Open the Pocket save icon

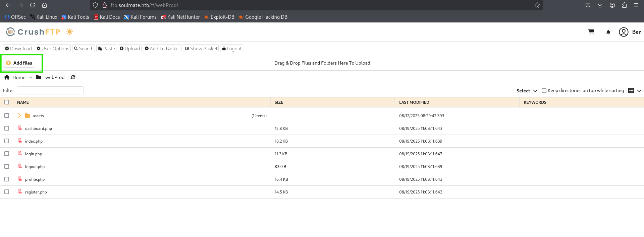[588, 5]
